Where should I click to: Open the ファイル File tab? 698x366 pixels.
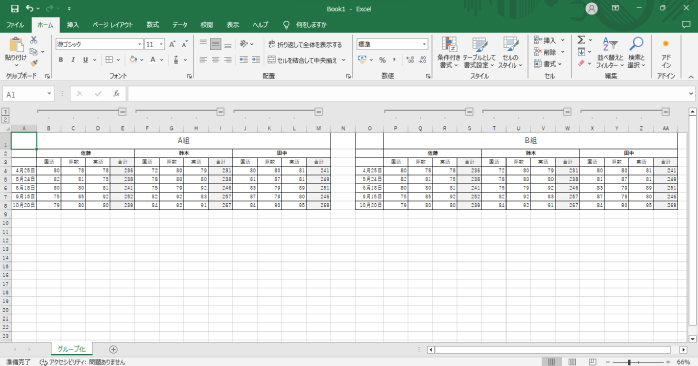[15, 25]
